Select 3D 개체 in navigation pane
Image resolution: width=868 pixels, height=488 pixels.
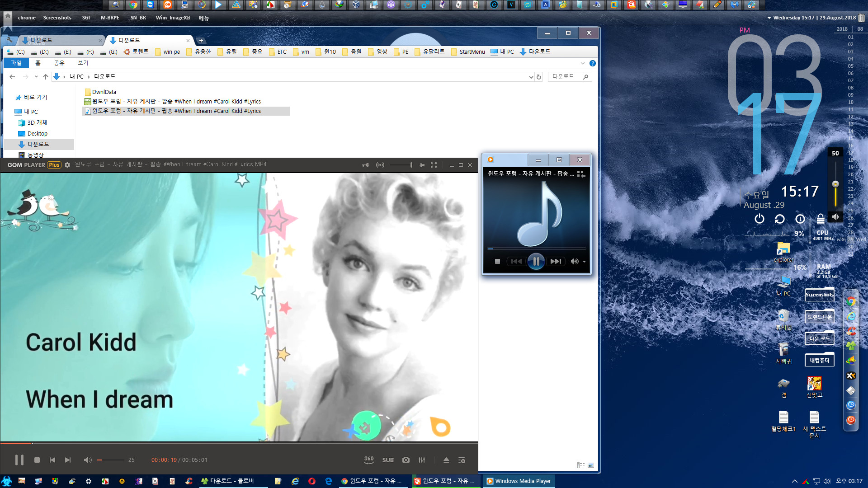point(33,123)
